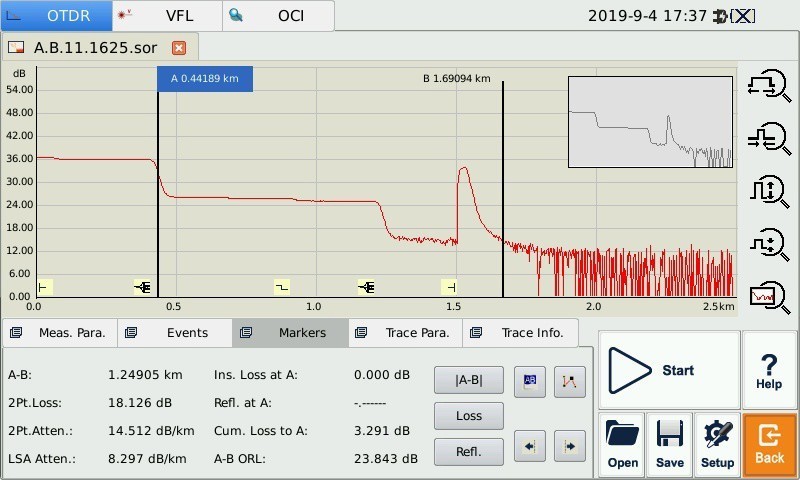Start the OTDR measurement
This screenshot has height=480, width=800.
[668, 370]
